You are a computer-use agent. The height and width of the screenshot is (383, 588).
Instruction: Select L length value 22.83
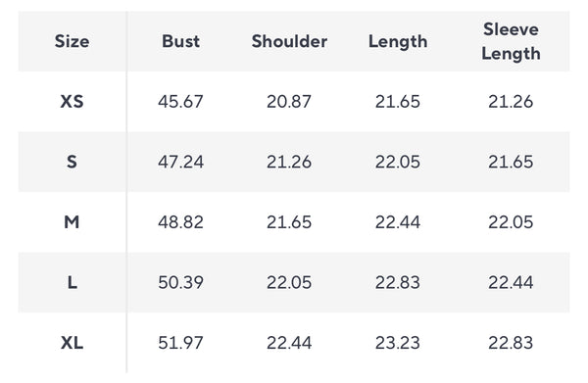398,282
